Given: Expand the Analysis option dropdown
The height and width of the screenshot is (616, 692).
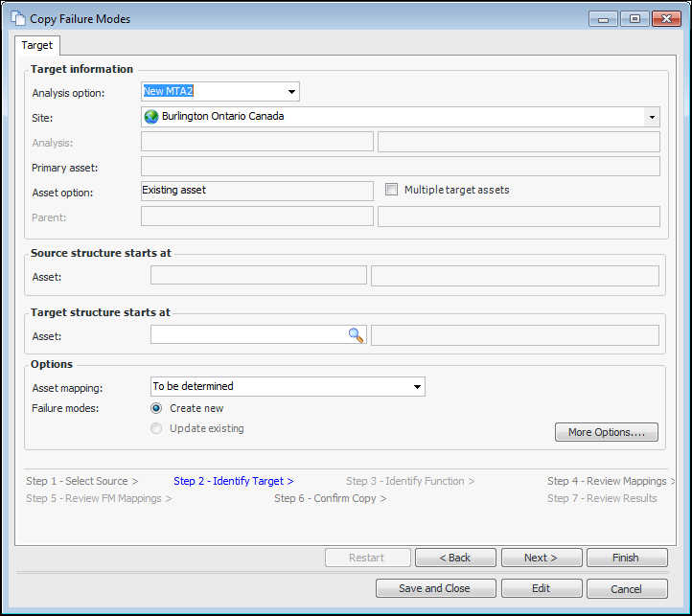Looking at the screenshot, I should point(291,92).
